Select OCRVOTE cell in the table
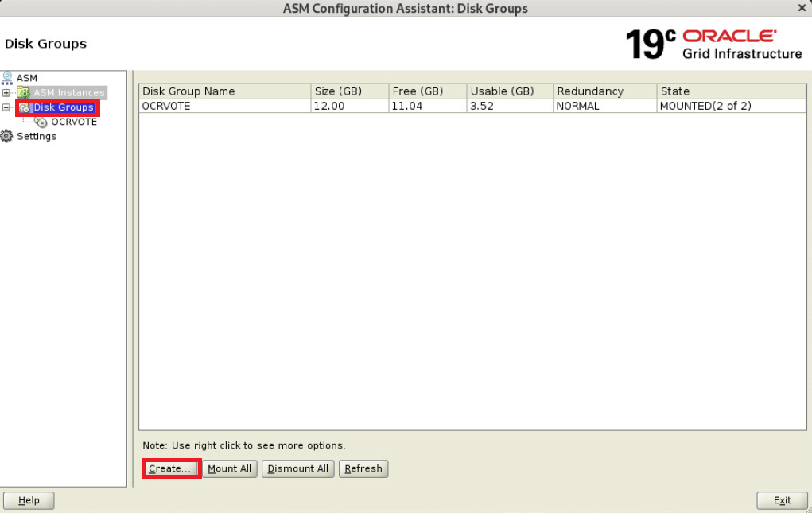 (225, 106)
